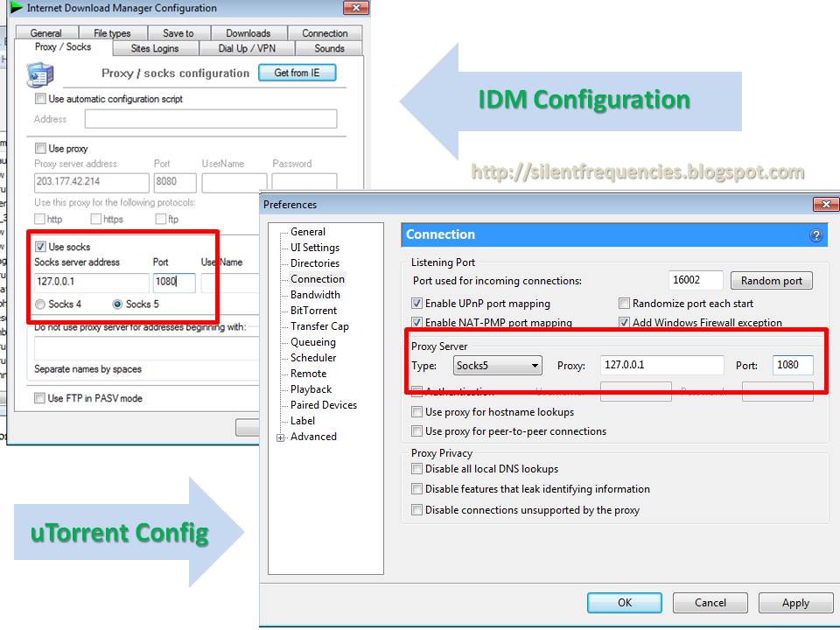The width and height of the screenshot is (840, 630).
Task: Toggle the https protocol checkbox
Action: tap(95, 219)
